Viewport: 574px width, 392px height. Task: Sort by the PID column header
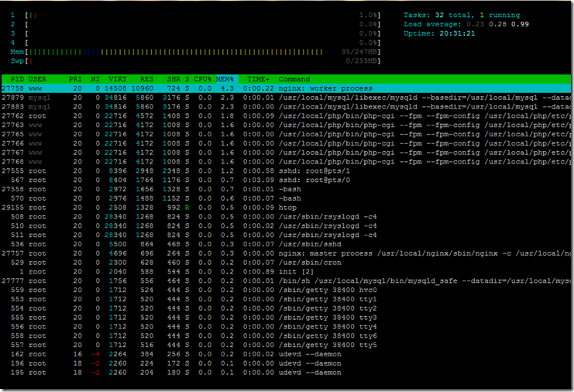coord(17,79)
